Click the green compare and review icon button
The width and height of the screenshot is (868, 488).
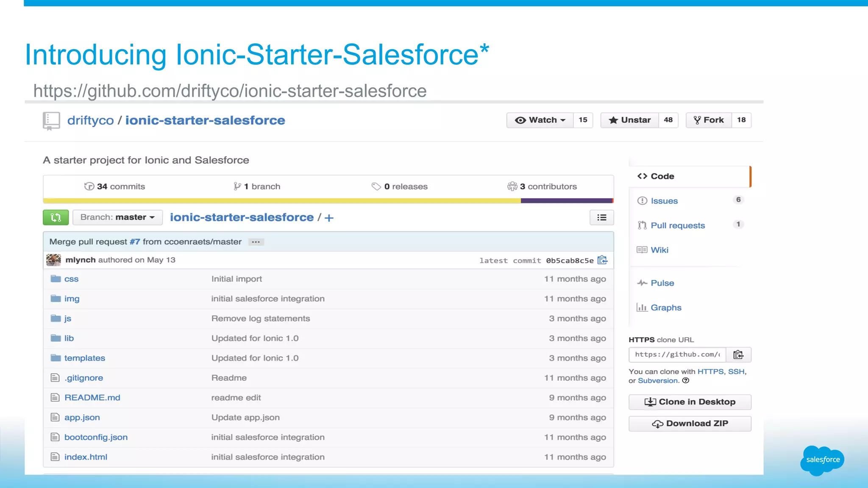pos(56,218)
